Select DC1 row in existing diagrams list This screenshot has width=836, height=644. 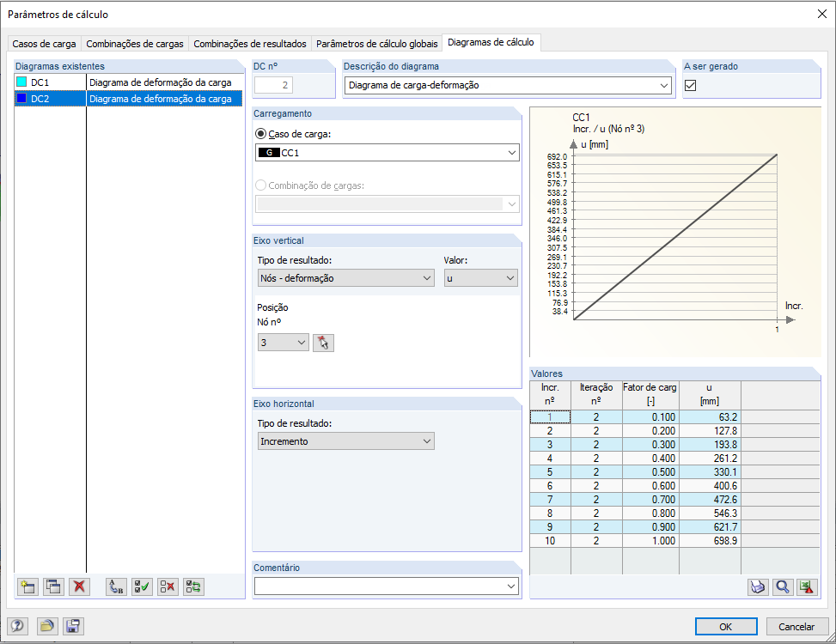[x=128, y=82]
